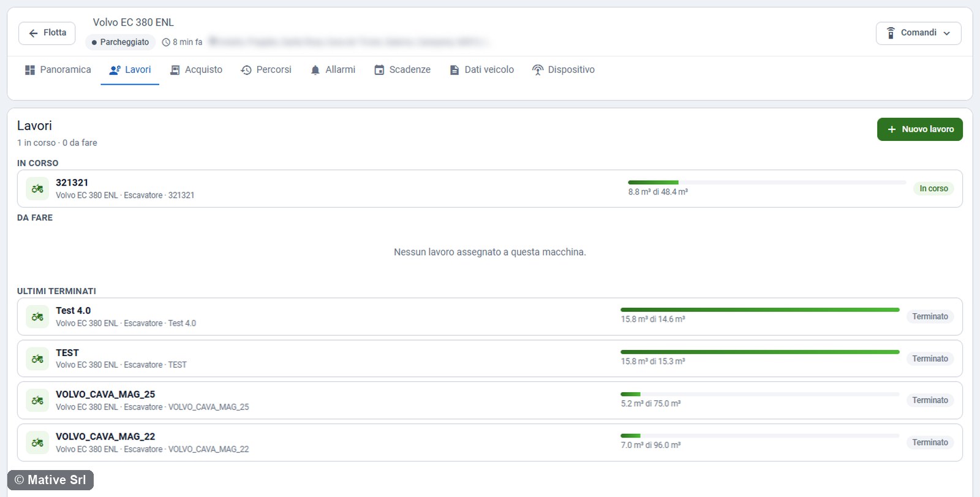Open the Comandi dropdown

[x=918, y=33]
